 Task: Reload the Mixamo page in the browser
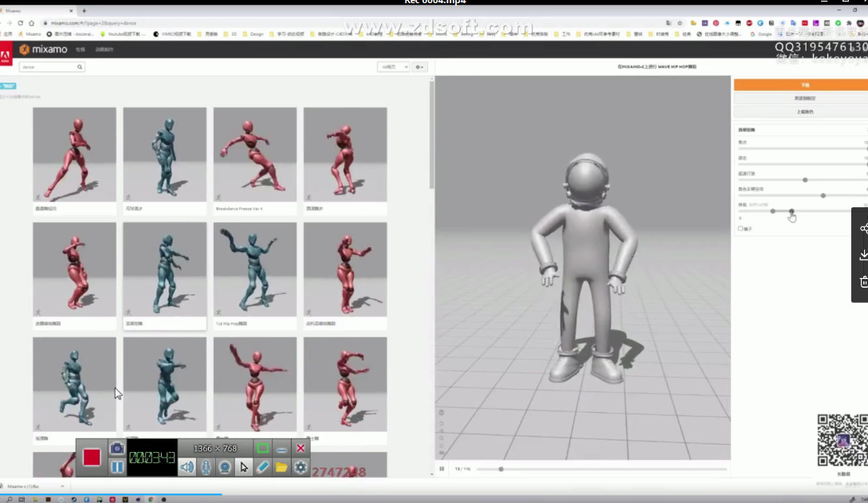coord(21,23)
